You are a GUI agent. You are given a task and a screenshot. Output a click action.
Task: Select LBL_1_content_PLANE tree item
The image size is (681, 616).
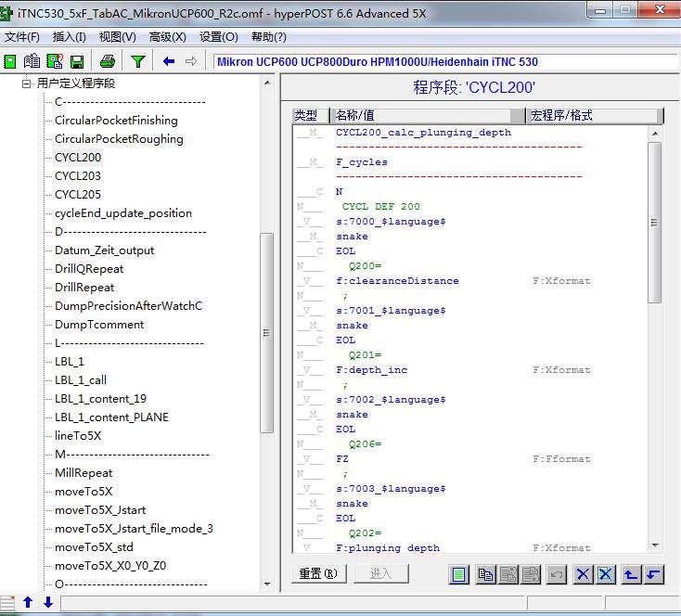(x=111, y=417)
